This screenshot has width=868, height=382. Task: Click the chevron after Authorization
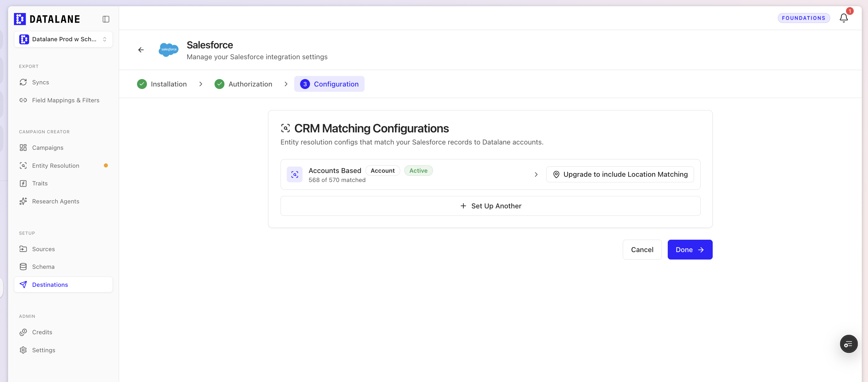click(x=286, y=84)
